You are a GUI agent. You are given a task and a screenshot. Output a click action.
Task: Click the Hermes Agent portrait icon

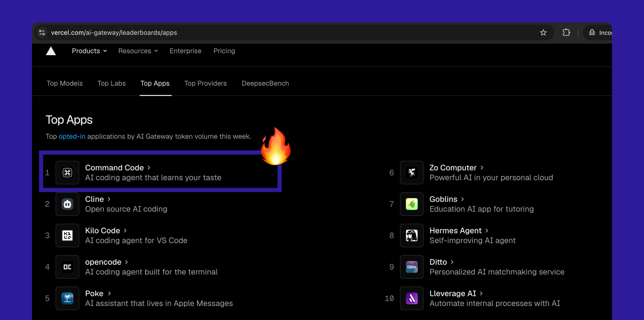(411, 235)
